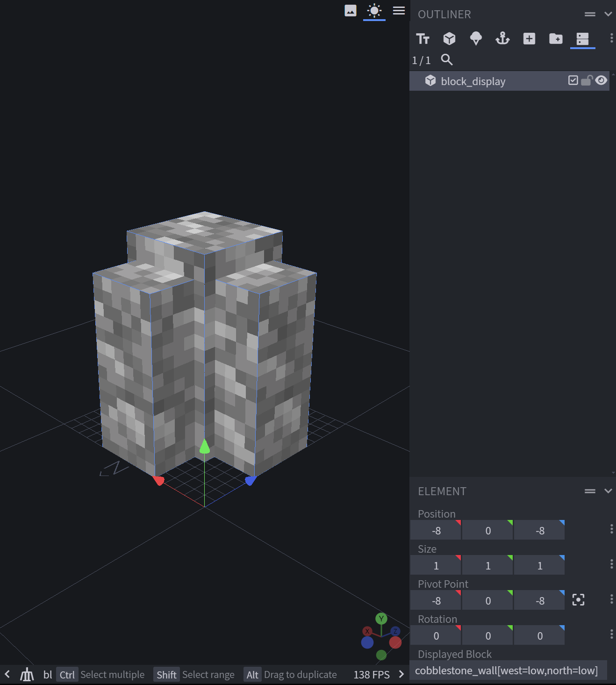This screenshot has height=685, width=616.
Task: Open Pivot Point row options menu
Action: click(x=611, y=599)
